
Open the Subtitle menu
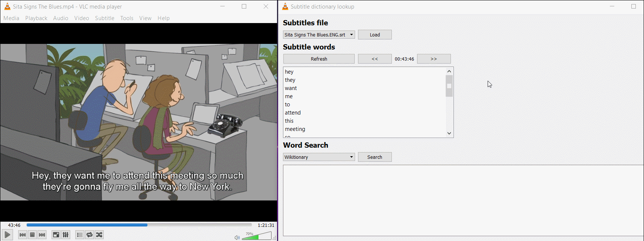[105, 18]
